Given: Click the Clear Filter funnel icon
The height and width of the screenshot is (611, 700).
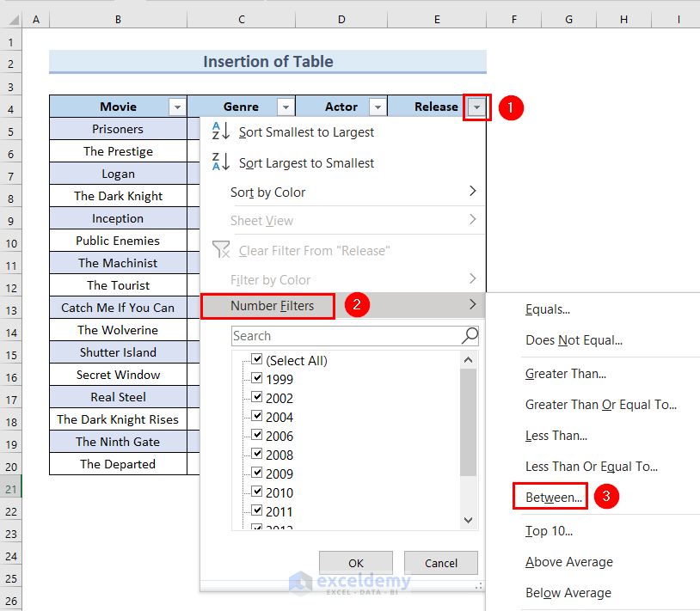Looking at the screenshot, I should (221, 250).
